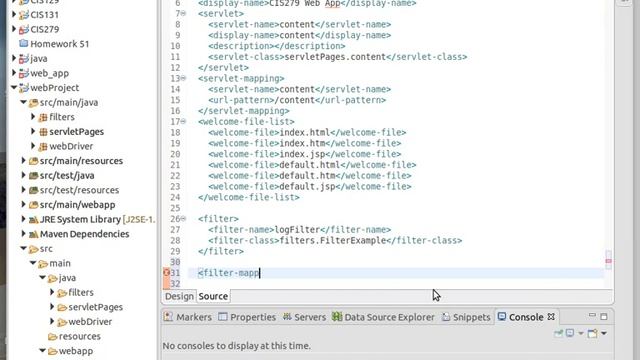Collapse the webProject tree

point(14,87)
